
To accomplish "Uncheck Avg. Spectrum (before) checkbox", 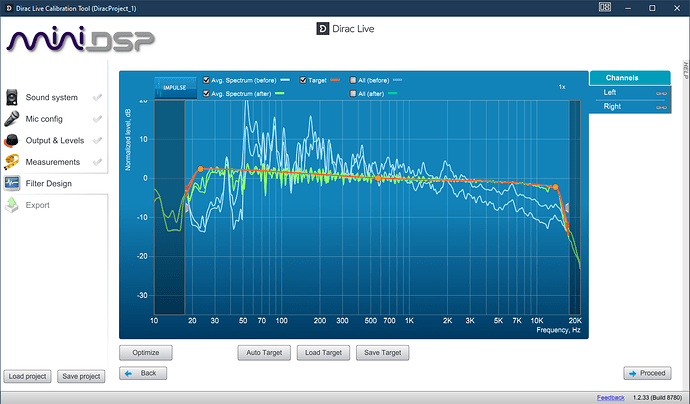I will pos(206,80).
